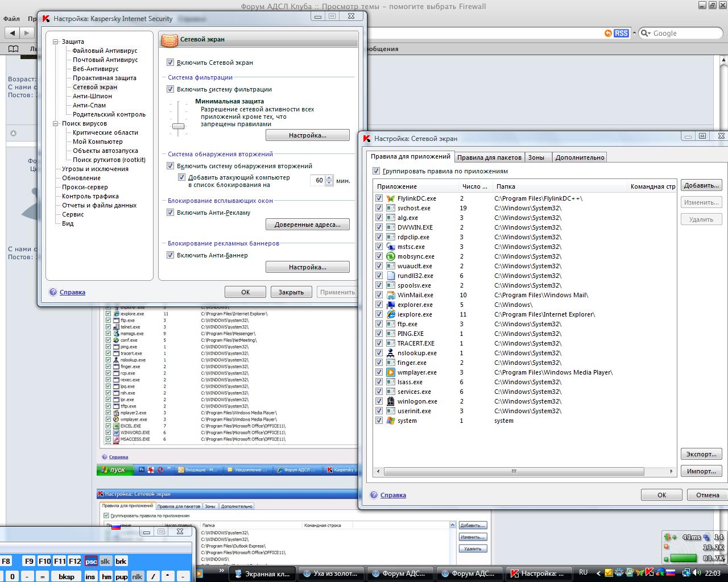The height and width of the screenshot is (582, 728).
Task: Select the Правила для приложений tab
Action: (x=410, y=156)
